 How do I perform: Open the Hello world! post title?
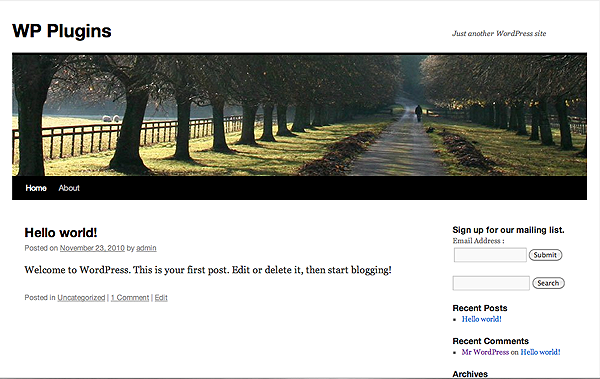click(x=61, y=232)
